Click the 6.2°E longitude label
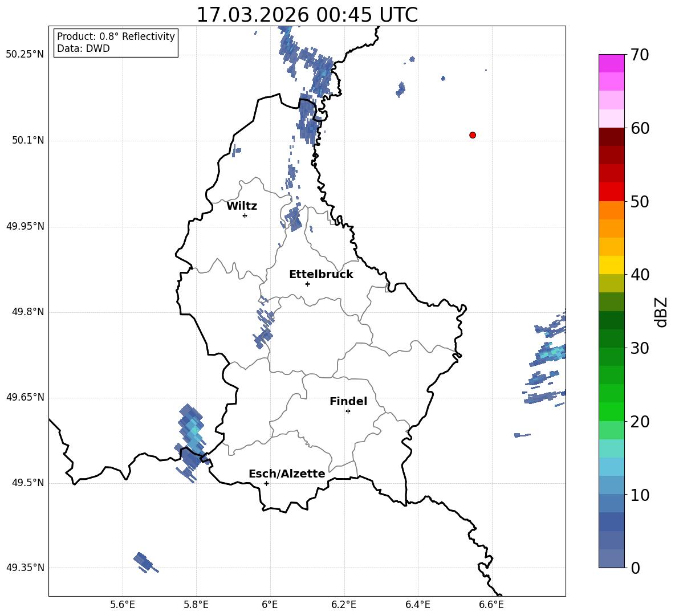Viewport: 675px width, 616px height. 344,605
